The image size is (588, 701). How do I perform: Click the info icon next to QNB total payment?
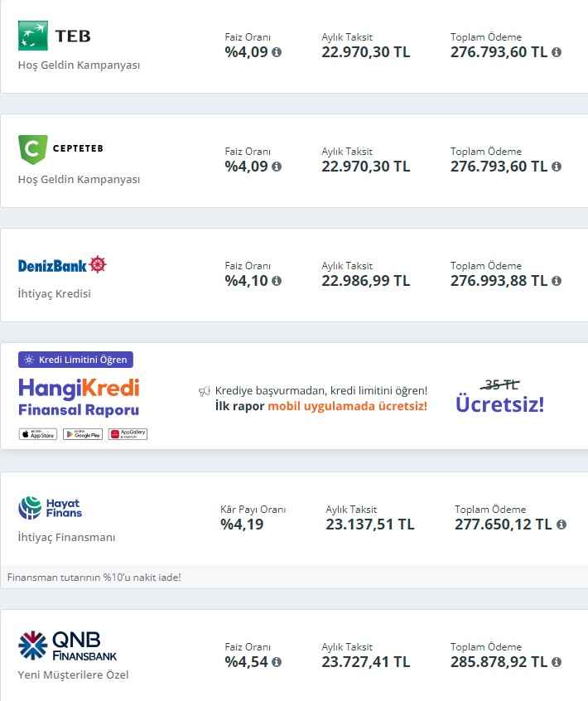[557, 662]
